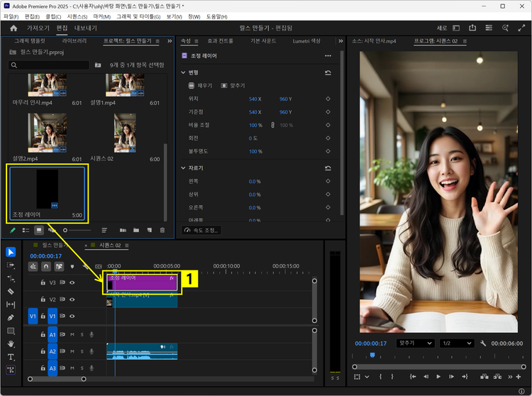The image size is (532, 396).
Task: Delete the item with the project trash icon
Action: pyautogui.click(x=162, y=230)
